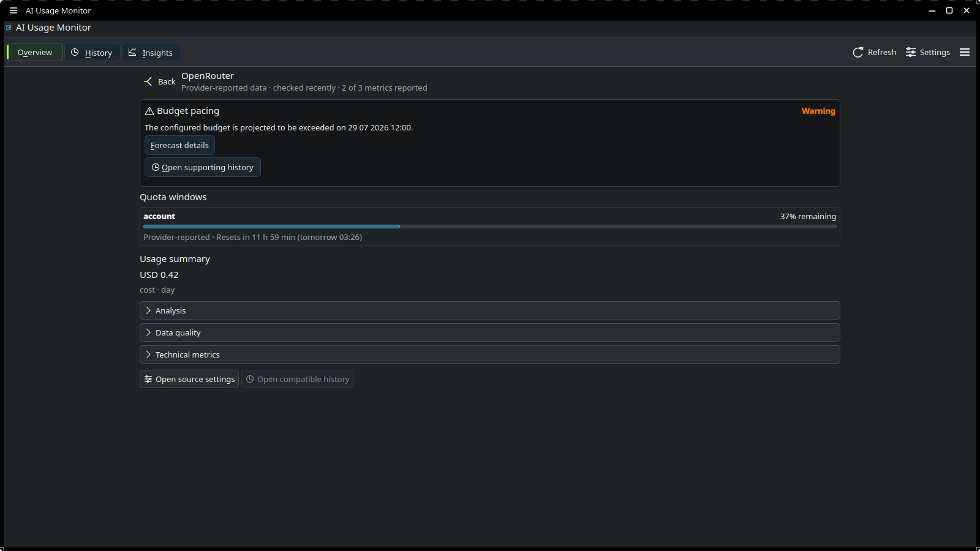Viewport: 980px width, 551px height.
Task: Close the AI Usage Monitor window
Action: [x=967, y=10]
